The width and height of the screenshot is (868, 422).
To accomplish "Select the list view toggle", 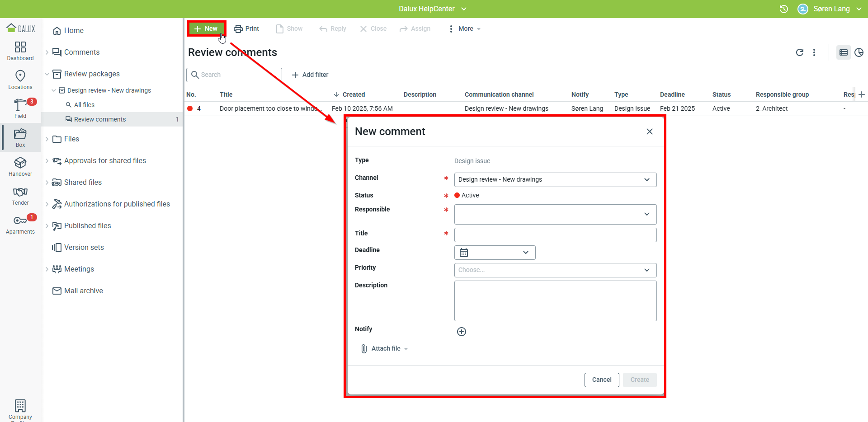I will [843, 52].
